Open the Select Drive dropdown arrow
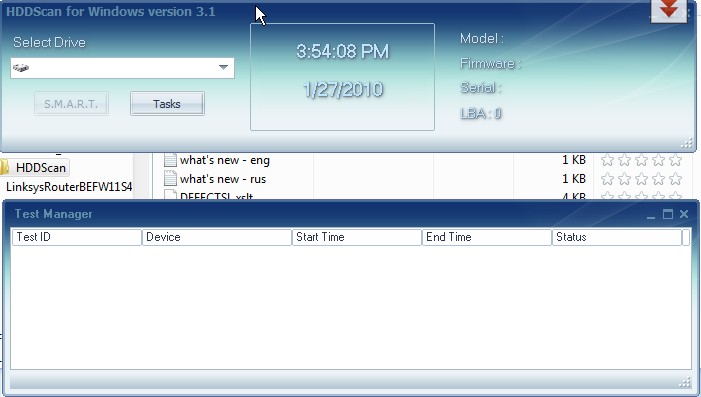701x397 pixels. tap(223, 68)
